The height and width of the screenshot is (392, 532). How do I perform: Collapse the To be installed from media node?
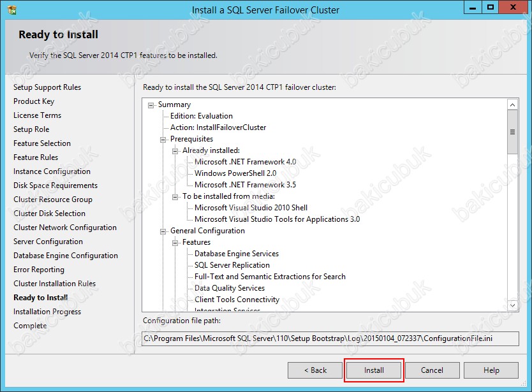(x=175, y=197)
